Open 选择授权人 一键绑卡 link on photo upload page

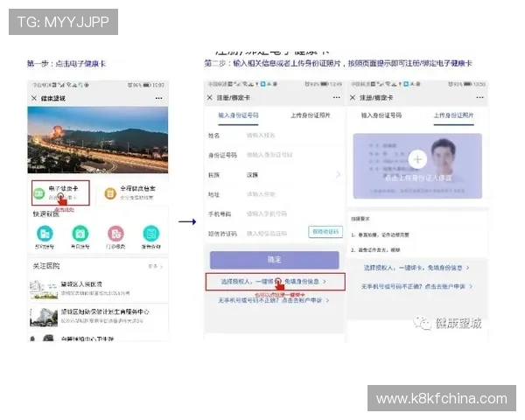coord(416,268)
